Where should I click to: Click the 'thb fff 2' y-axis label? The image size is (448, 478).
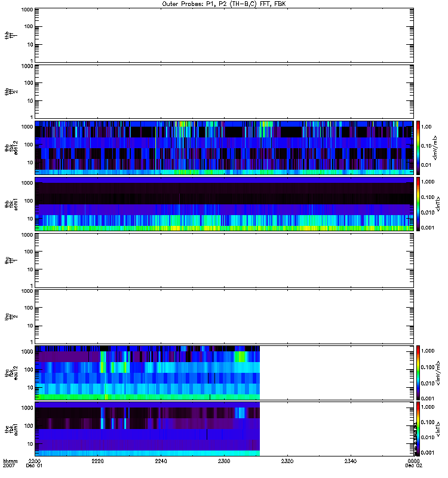point(11,92)
